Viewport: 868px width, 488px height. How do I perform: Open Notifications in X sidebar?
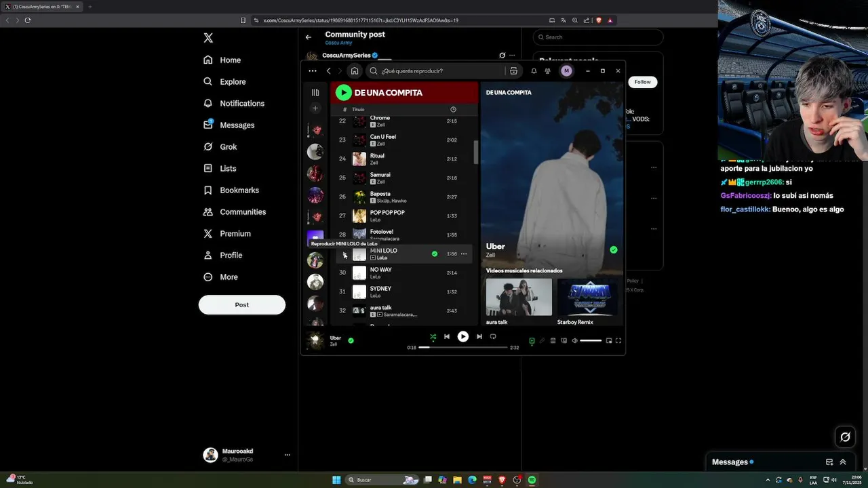click(x=234, y=103)
